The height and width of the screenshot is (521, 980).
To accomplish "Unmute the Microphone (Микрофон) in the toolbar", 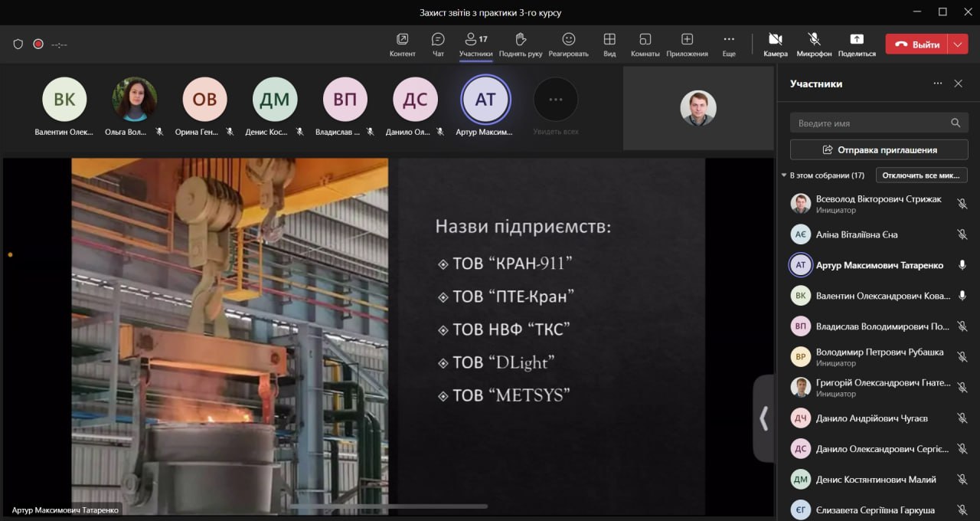I will (814, 44).
